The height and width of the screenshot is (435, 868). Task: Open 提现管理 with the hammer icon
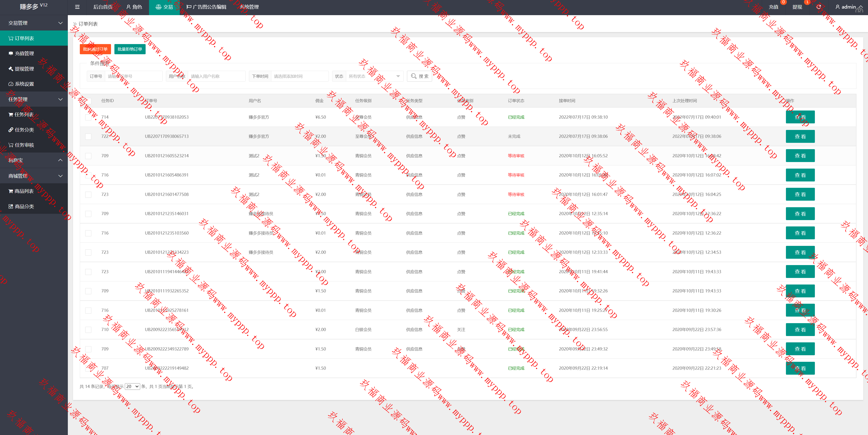(x=11, y=69)
